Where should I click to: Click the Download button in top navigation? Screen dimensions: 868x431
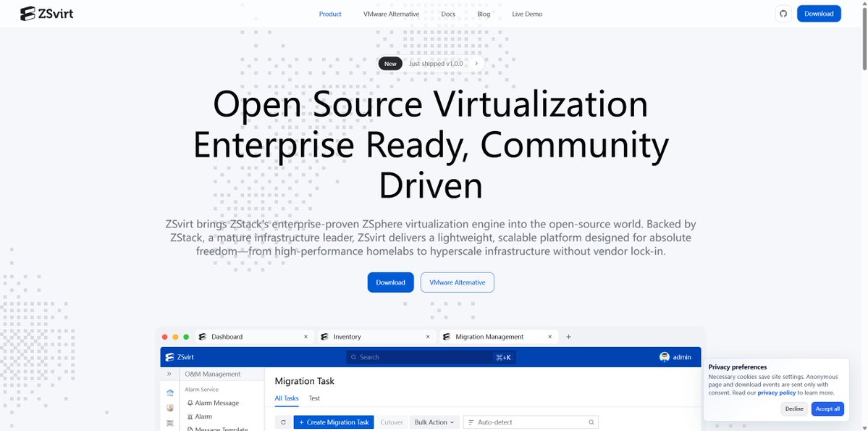819,14
